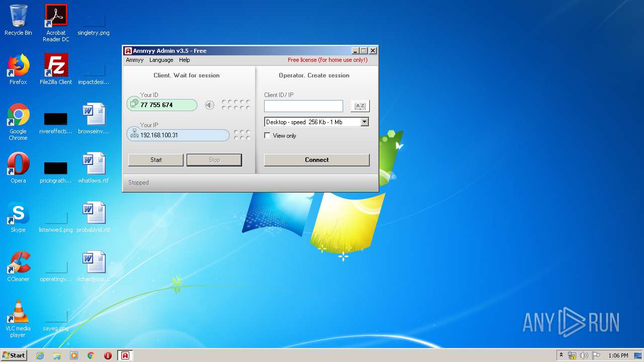Open the Ammyy menu

(x=134, y=60)
